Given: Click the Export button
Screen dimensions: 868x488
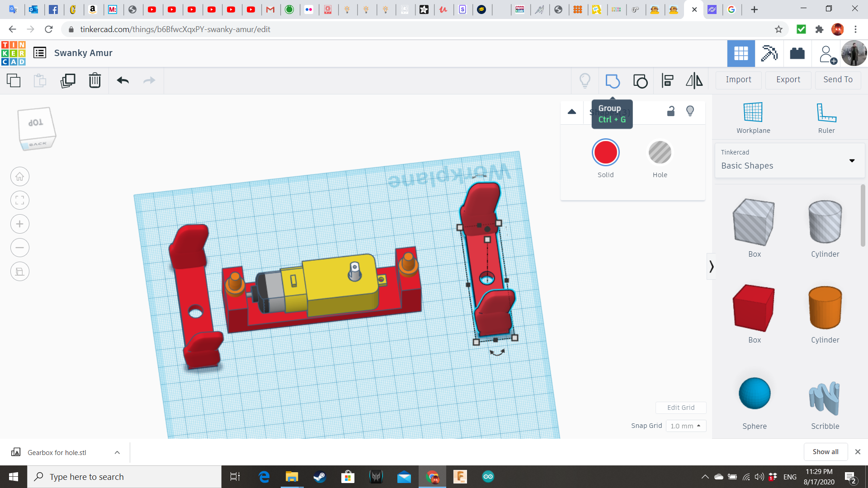Looking at the screenshot, I should coord(788,80).
